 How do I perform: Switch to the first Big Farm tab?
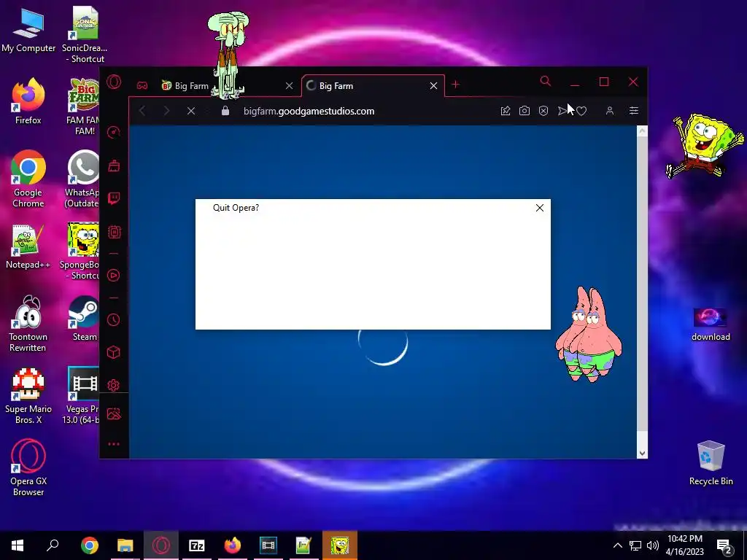tap(192, 86)
